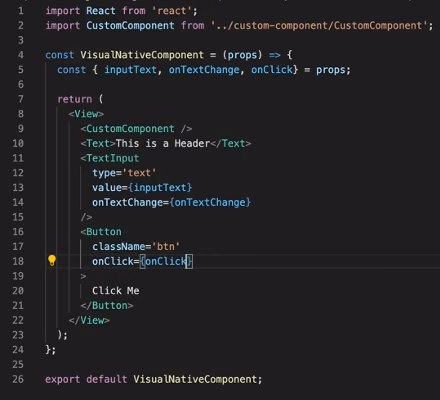This screenshot has width=440, height=400.
Task: Click the closing </Button> tag
Action: pyautogui.click(x=107, y=305)
